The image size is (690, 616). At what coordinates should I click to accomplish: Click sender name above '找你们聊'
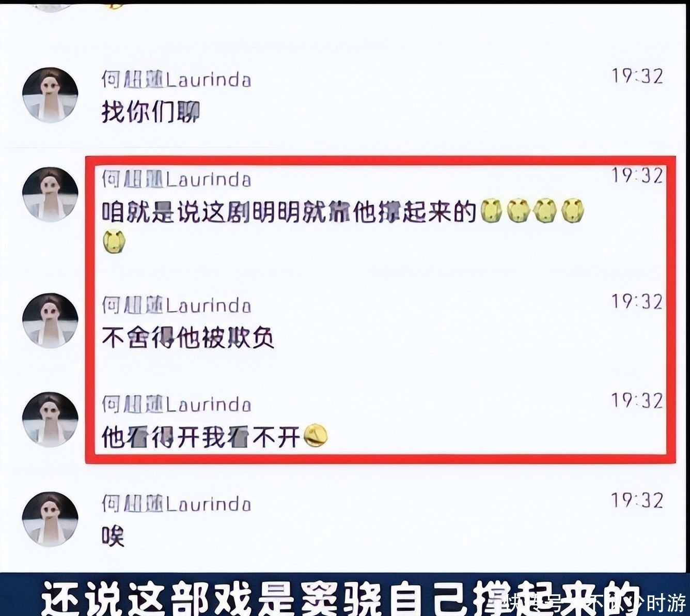176,80
